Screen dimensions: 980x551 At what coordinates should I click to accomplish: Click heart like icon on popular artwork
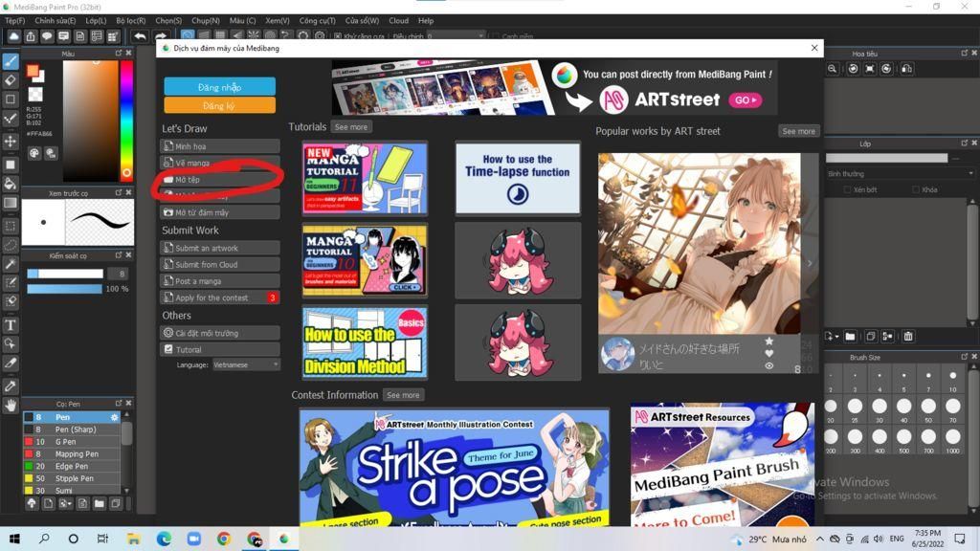(769, 354)
